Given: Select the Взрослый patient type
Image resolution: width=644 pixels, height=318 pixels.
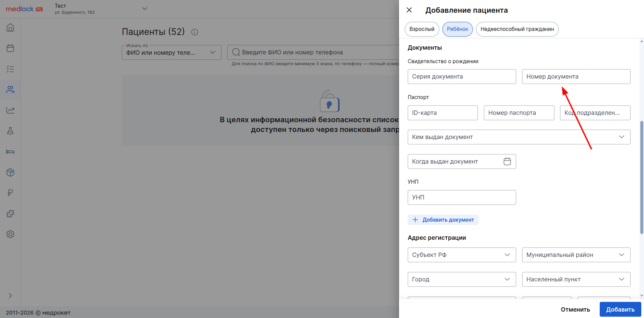Looking at the screenshot, I should [422, 29].
